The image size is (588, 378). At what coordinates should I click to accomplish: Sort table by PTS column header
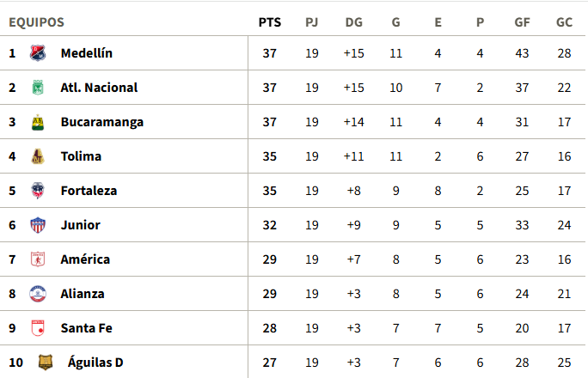[270, 22]
